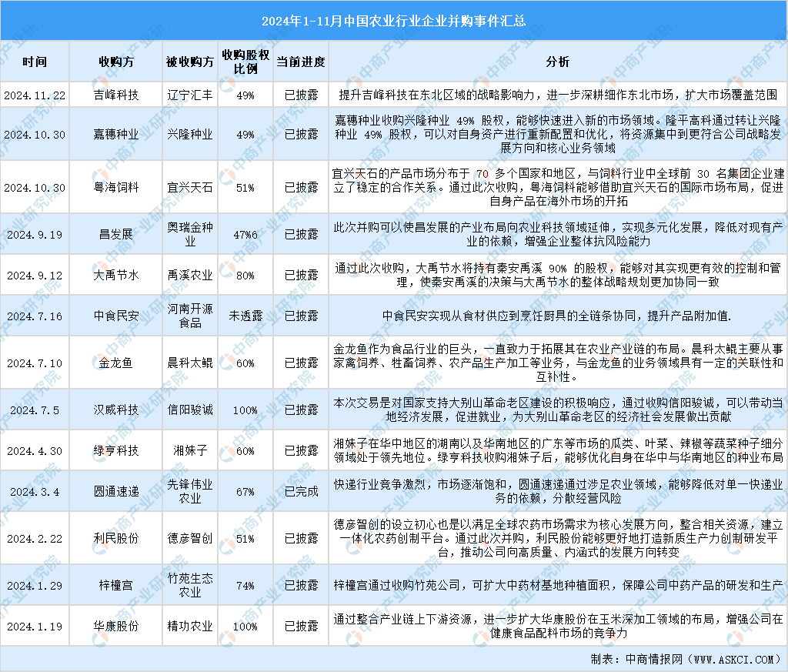Viewport: 788px width, 672px height.
Task: Click the date cell 2024.7.5
Action: (x=35, y=410)
